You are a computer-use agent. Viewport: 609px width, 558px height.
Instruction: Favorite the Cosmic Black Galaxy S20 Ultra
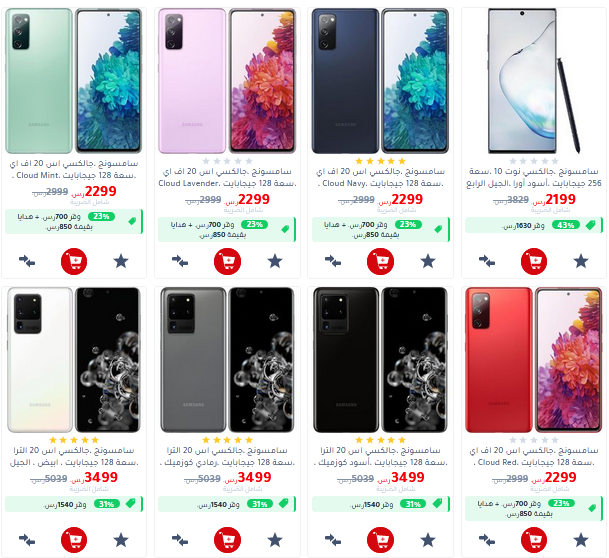(428, 540)
